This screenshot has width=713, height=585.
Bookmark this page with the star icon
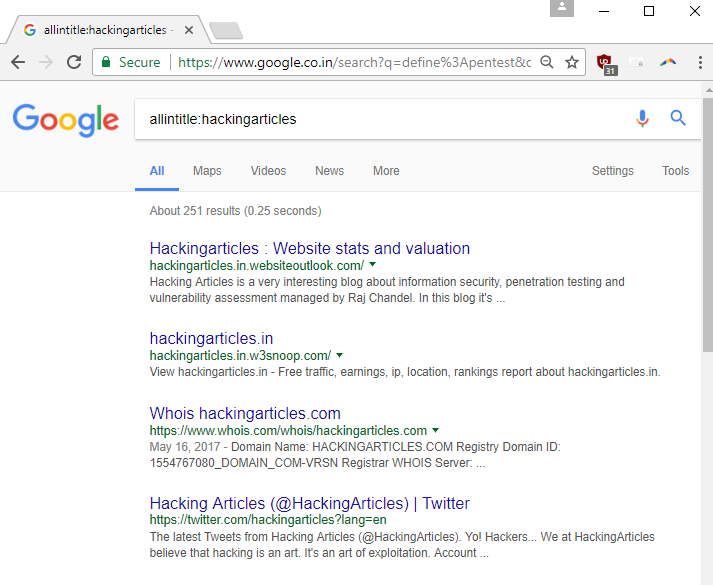tap(572, 62)
